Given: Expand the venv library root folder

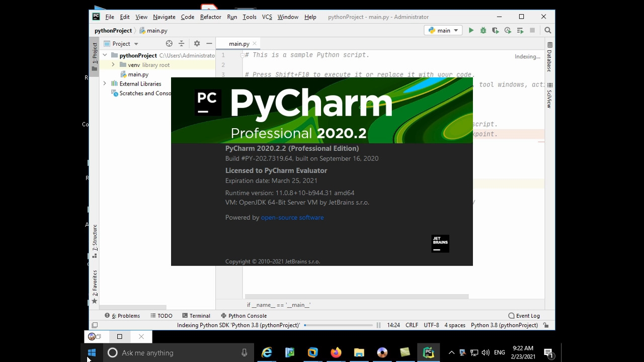Looking at the screenshot, I should [x=113, y=65].
